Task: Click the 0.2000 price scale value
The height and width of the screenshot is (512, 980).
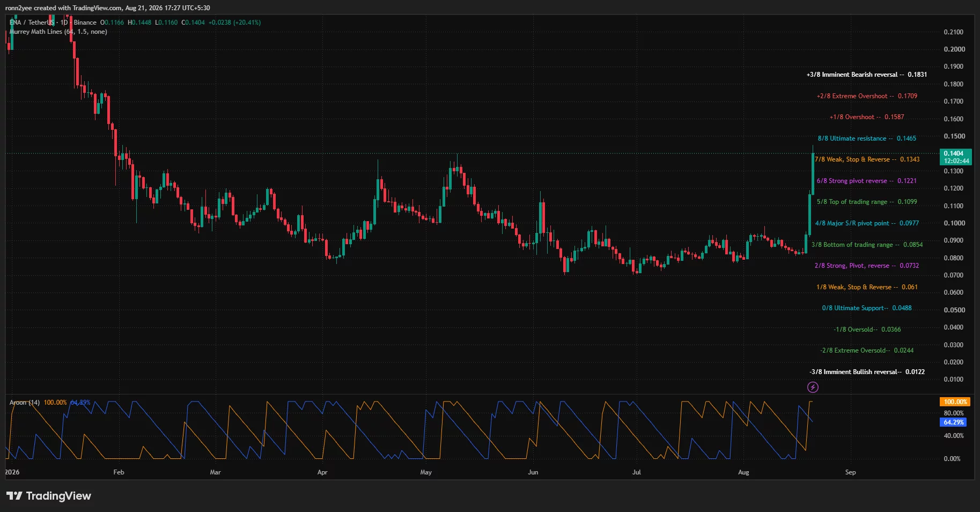Action: coord(954,49)
